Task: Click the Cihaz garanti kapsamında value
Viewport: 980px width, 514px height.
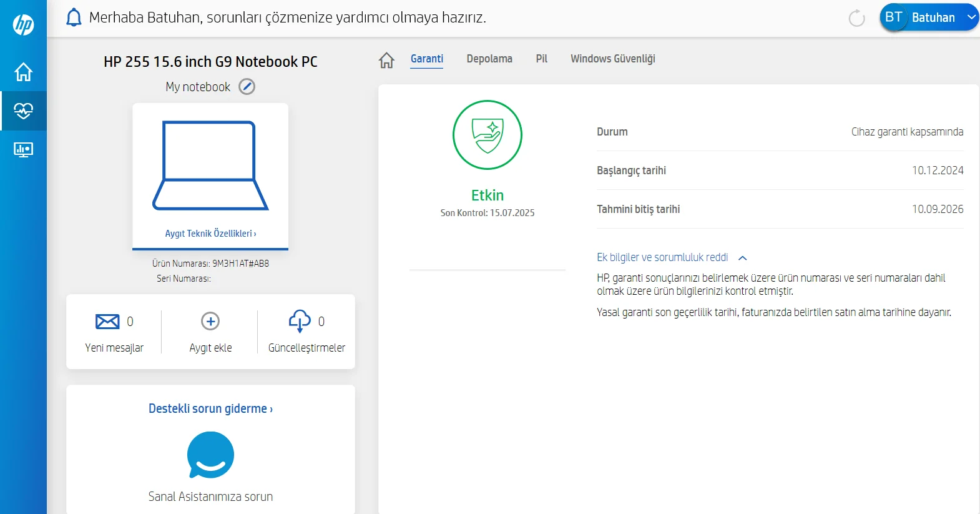Action: [x=907, y=132]
